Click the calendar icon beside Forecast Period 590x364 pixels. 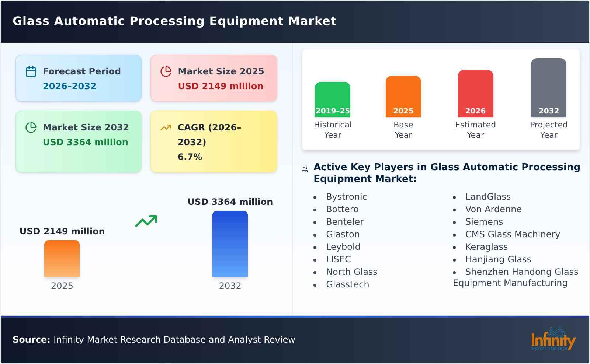pos(31,71)
